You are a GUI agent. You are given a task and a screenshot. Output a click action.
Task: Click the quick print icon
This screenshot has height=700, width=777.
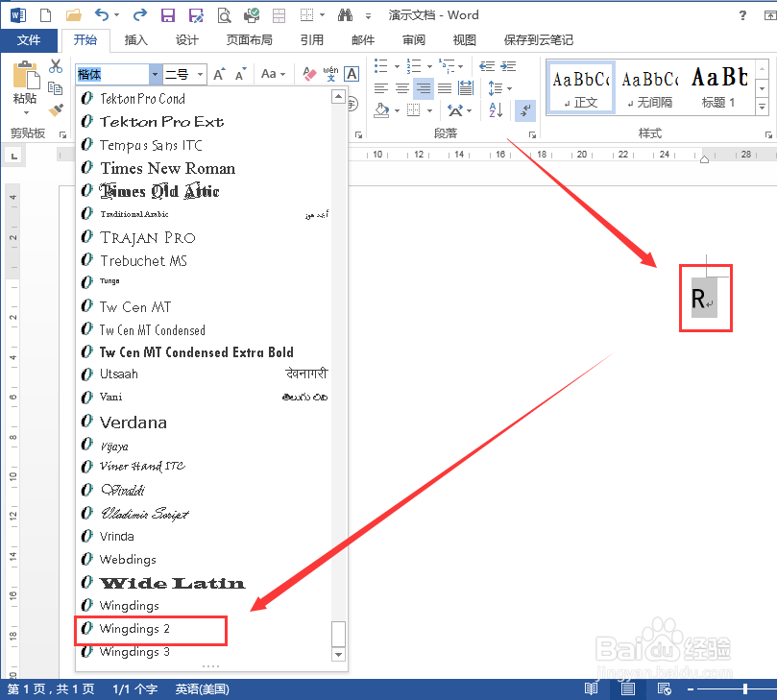point(252,15)
